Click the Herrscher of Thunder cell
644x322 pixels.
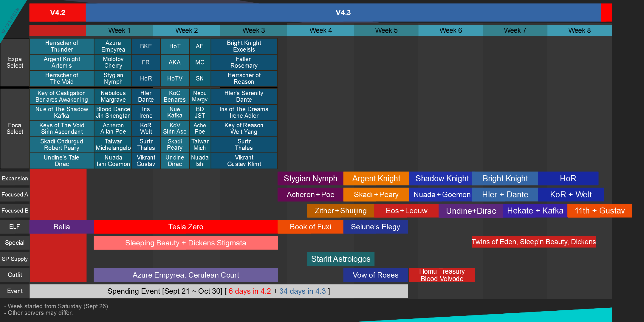point(62,46)
